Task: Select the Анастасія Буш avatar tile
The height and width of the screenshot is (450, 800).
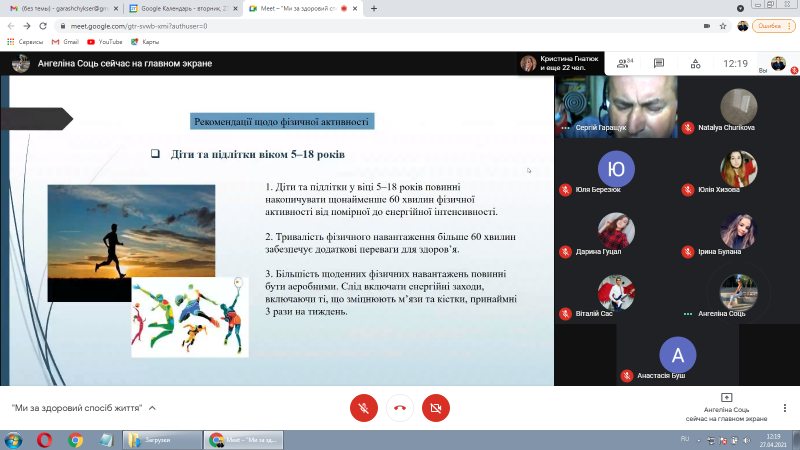Action: coord(678,355)
